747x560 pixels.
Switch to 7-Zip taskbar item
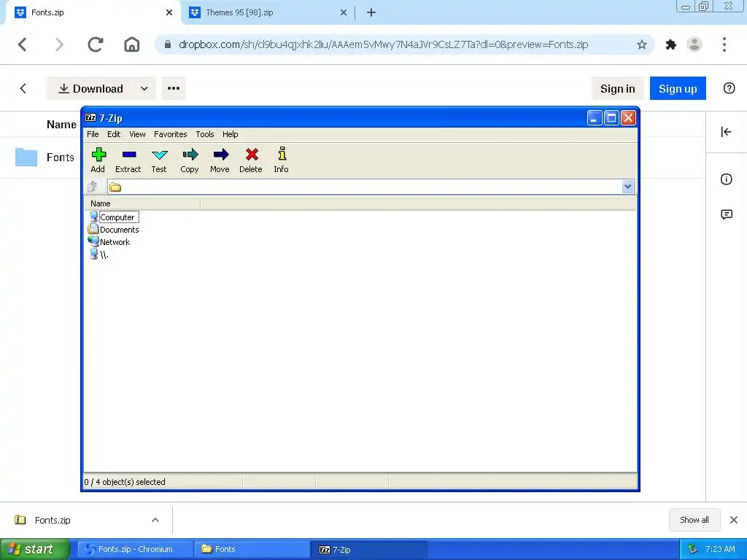tap(368, 549)
